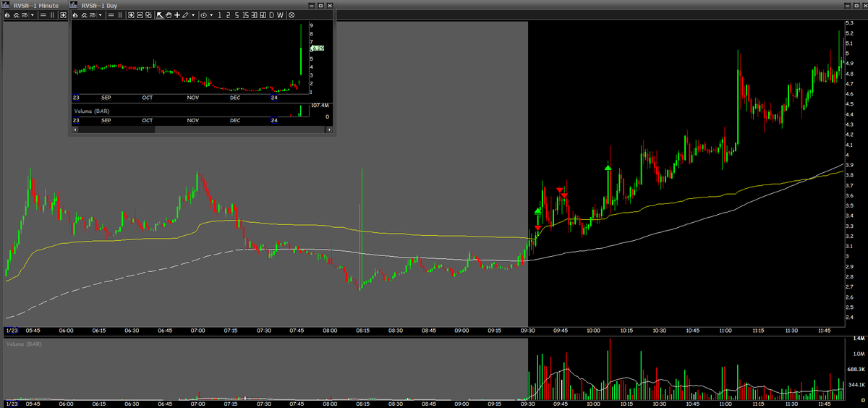Click the OCT month label on Day price axis
The height and width of the screenshot is (408, 868).
(148, 97)
